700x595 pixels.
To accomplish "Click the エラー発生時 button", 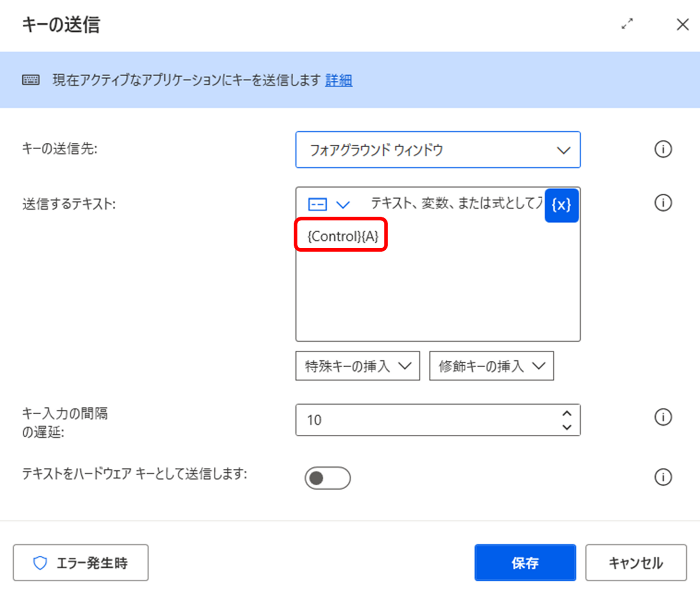I will pyautogui.click(x=81, y=562).
